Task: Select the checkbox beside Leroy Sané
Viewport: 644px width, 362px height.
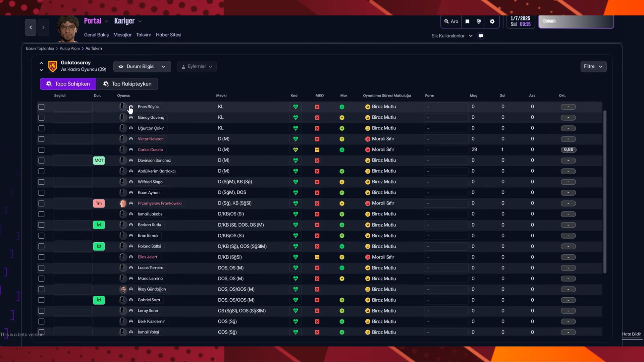Action: 41,311
